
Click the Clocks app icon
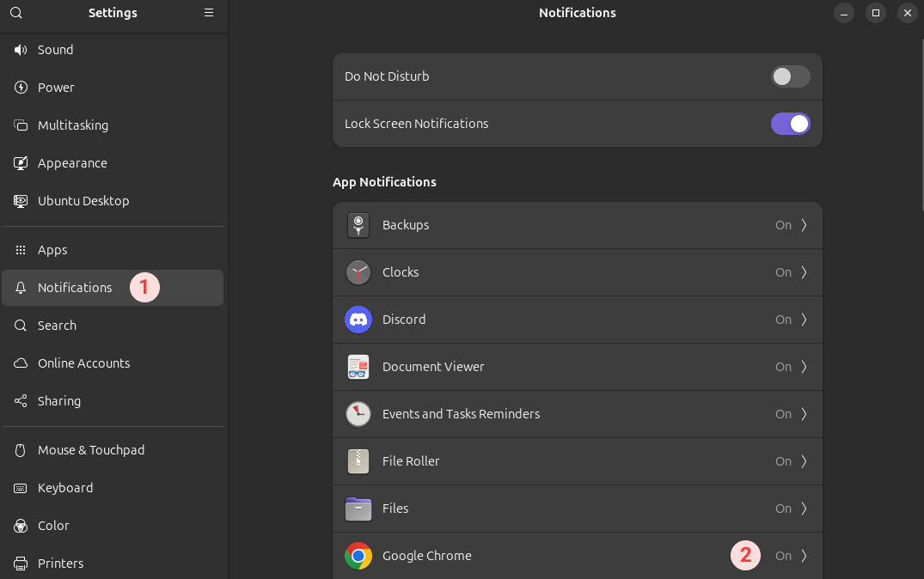[x=358, y=272]
